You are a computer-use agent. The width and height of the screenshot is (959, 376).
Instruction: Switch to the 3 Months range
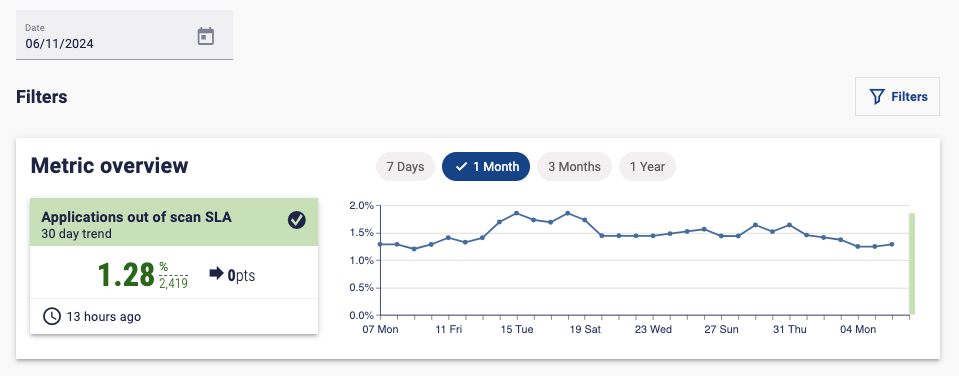tap(574, 166)
